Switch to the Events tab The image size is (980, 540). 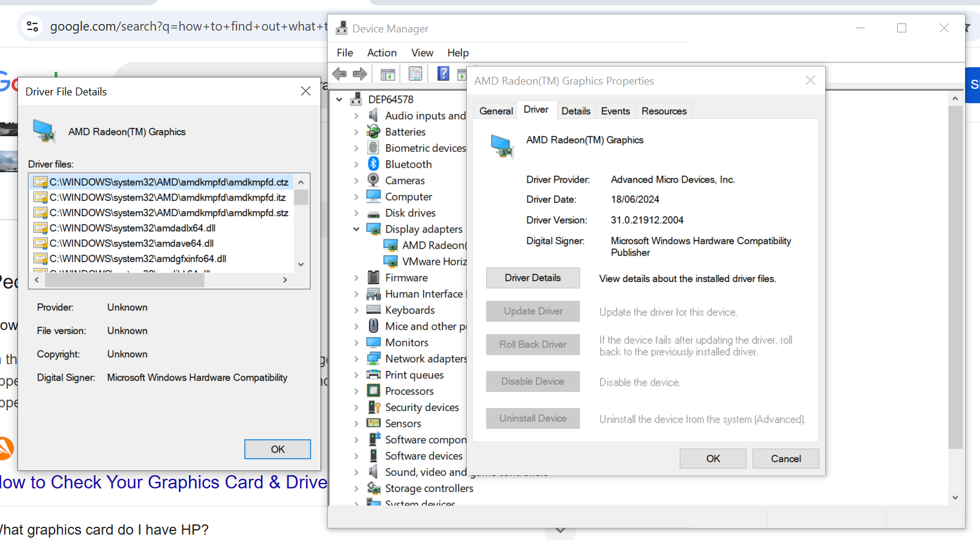tap(616, 111)
